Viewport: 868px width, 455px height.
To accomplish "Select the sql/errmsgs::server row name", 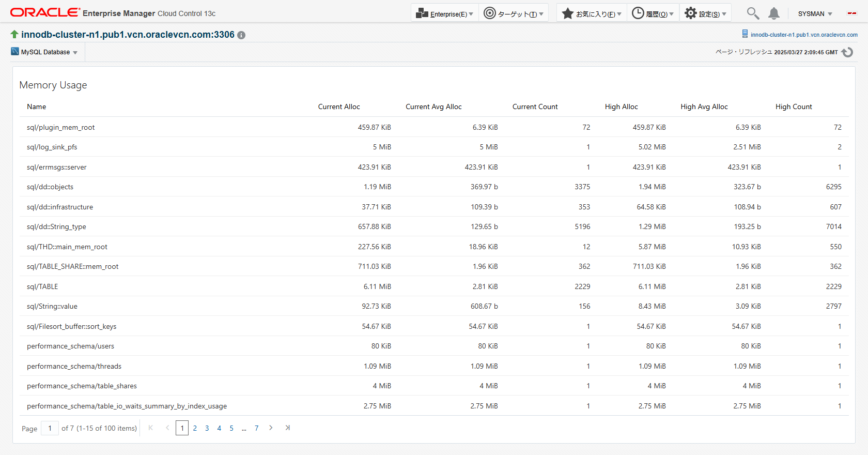I will pyautogui.click(x=57, y=167).
